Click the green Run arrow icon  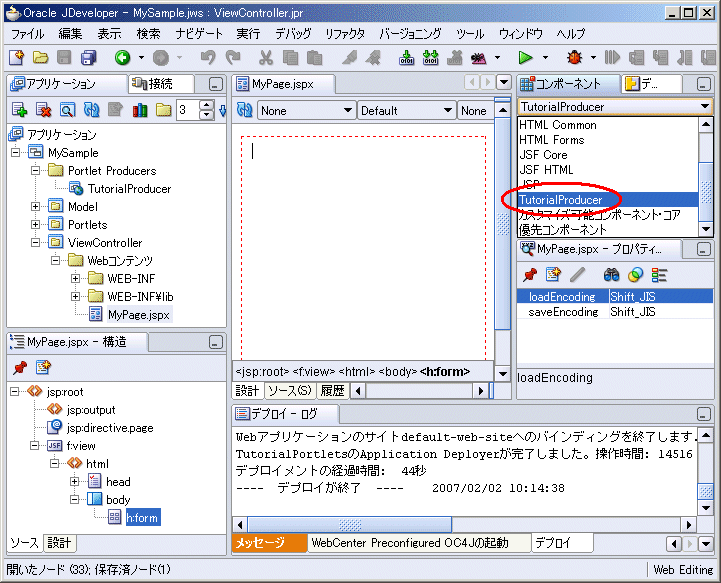click(x=525, y=57)
